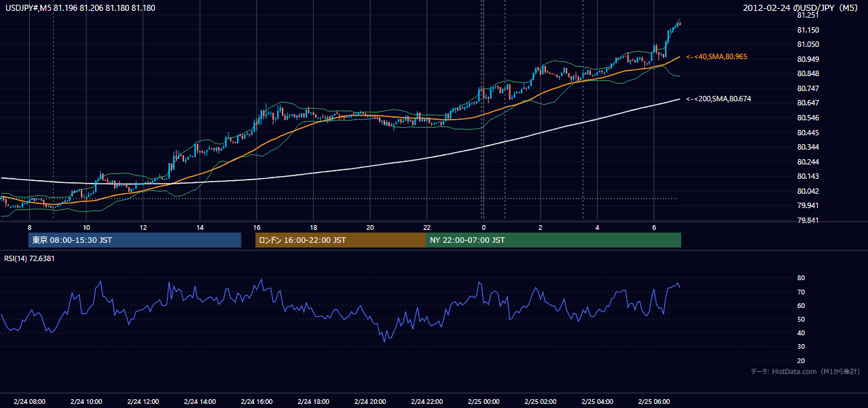Click the 2/24 14:00 date axis label
868x408 pixels.
point(200,402)
